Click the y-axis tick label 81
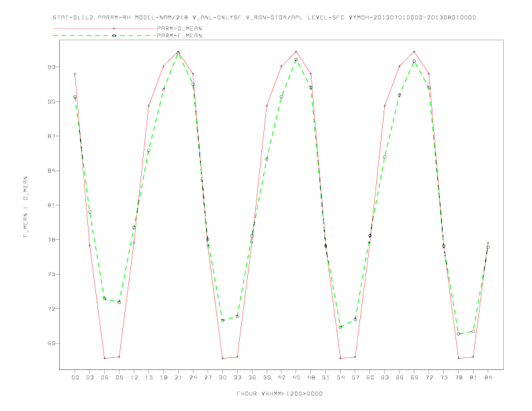The image size is (532, 411). pyautogui.click(x=51, y=205)
